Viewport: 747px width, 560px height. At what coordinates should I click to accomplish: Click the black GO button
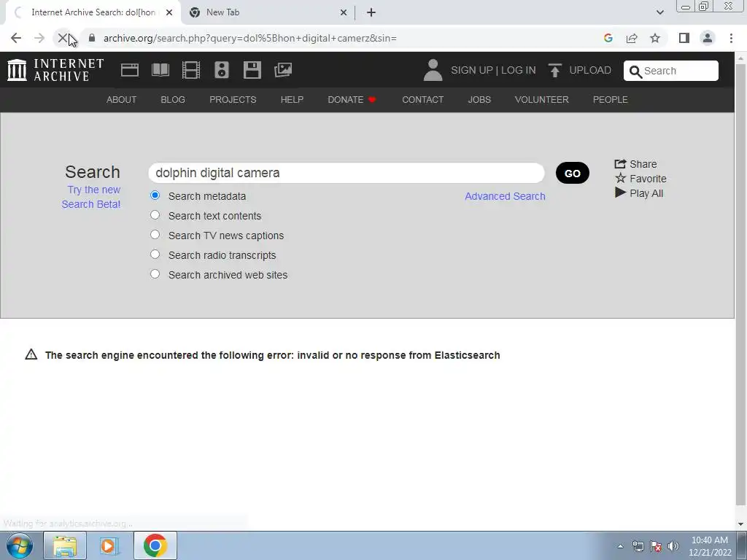click(572, 173)
